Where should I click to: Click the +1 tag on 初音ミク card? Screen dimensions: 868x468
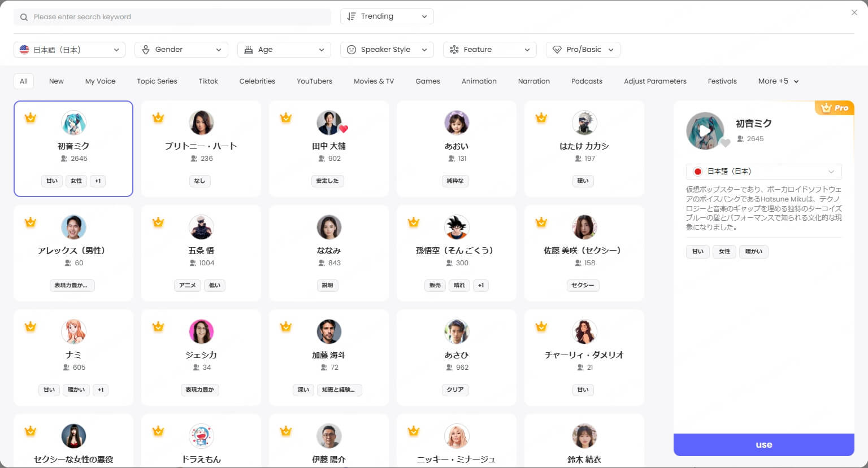98,181
